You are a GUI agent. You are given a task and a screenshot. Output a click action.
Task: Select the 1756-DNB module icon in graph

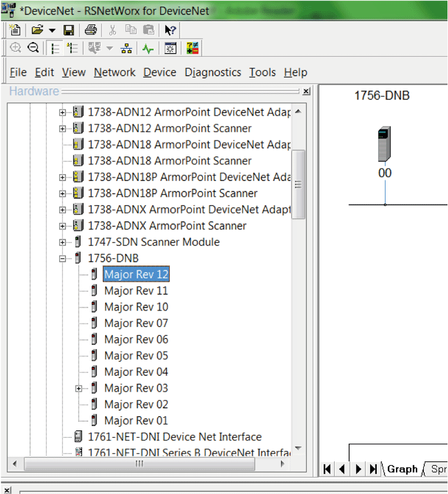384,144
